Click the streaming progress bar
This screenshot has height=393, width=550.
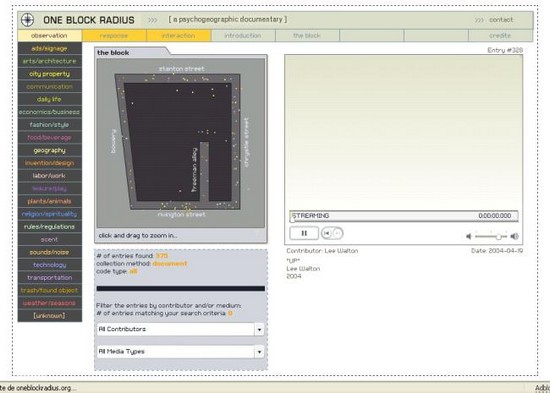click(x=404, y=216)
